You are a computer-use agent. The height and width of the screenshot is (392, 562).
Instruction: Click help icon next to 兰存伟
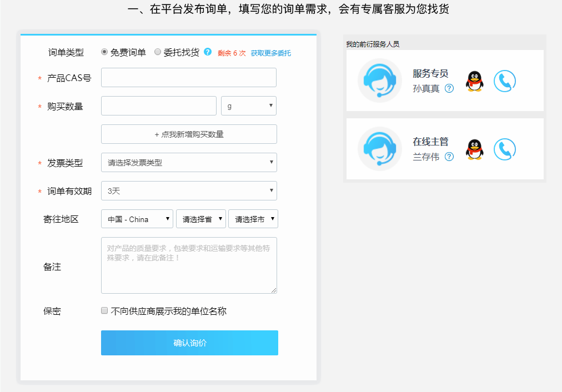click(449, 157)
